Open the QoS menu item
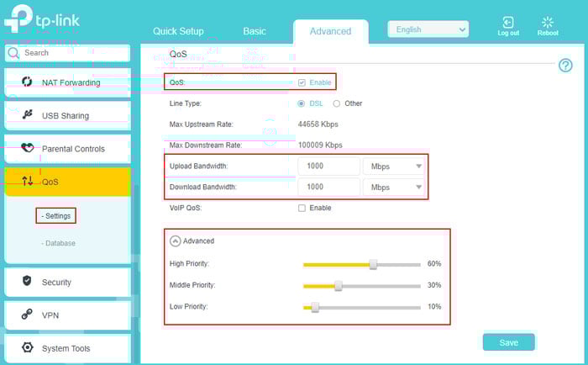This screenshot has width=588, height=365. click(68, 182)
